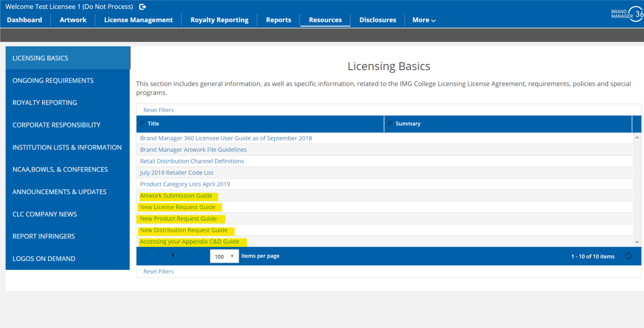This screenshot has height=328, width=644.
Task: Open CLC Company News section
Action: (x=68, y=214)
